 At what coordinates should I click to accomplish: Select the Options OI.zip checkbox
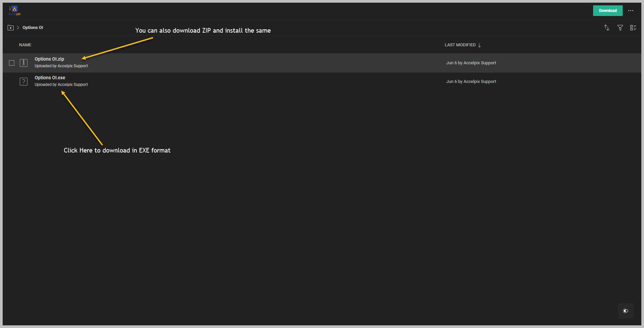pos(12,63)
